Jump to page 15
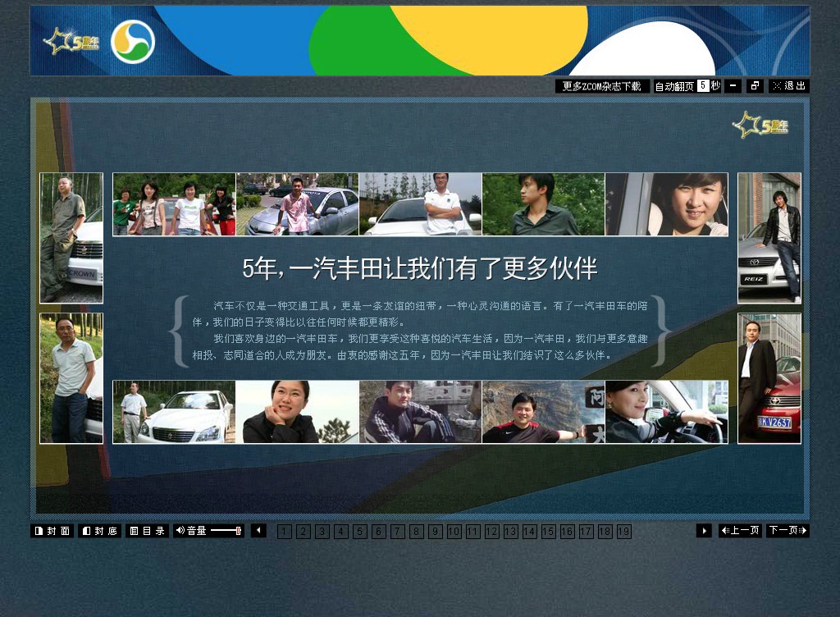The height and width of the screenshot is (617, 840). [548, 532]
